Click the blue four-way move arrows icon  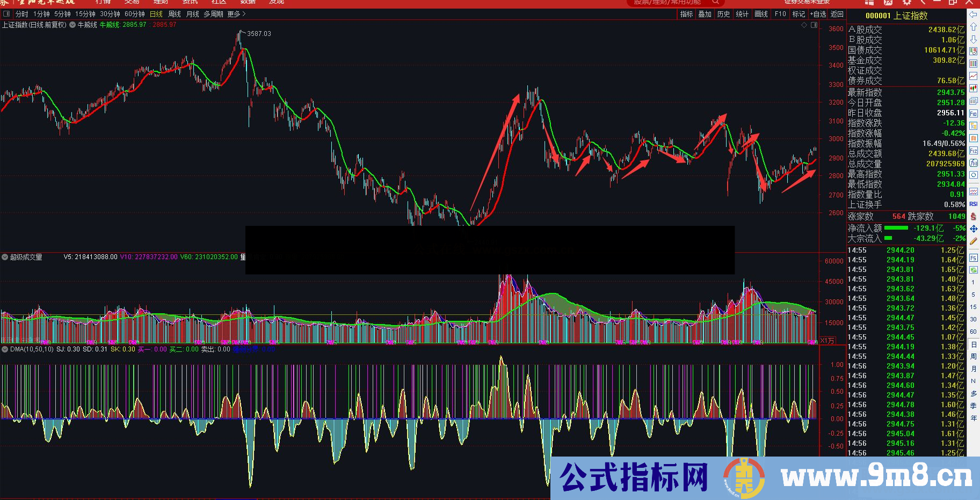(x=974, y=229)
